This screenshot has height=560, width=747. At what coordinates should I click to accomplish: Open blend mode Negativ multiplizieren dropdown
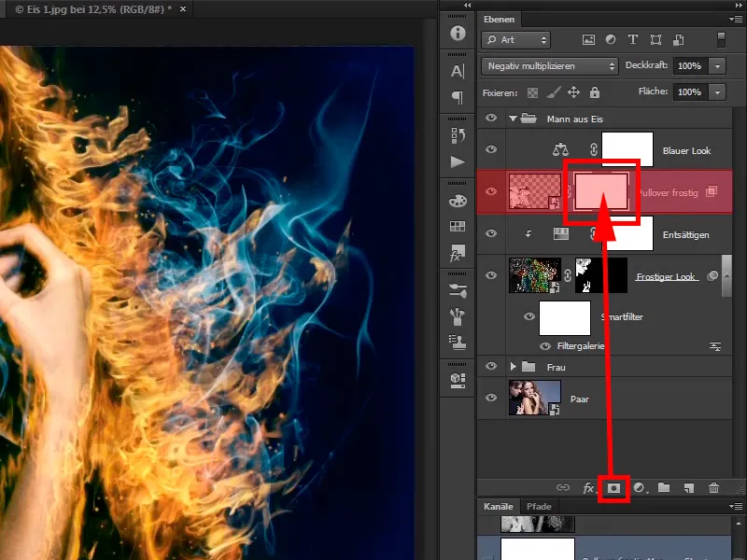pos(550,66)
